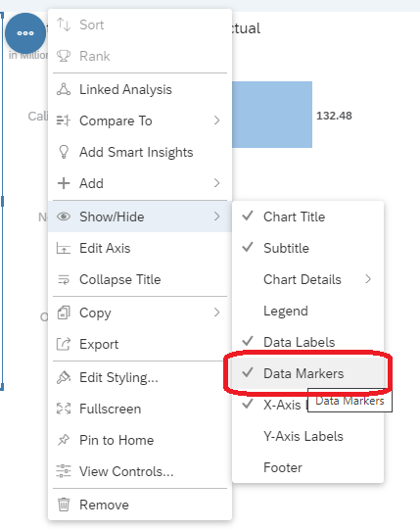Expand the Chart Details submenu chevron

(x=368, y=279)
